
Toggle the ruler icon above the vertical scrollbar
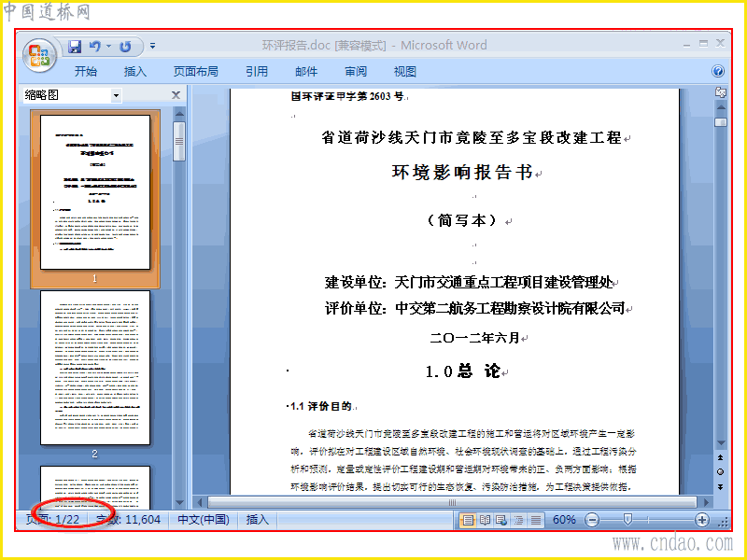pos(721,92)
